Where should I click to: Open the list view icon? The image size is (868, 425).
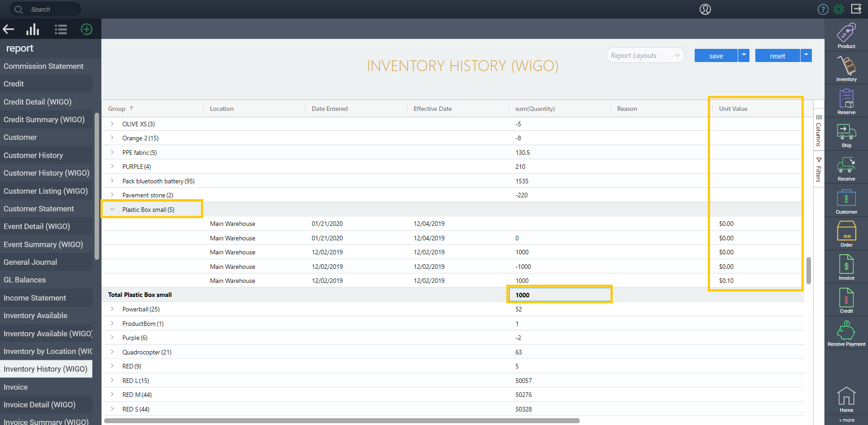[61, 30]
